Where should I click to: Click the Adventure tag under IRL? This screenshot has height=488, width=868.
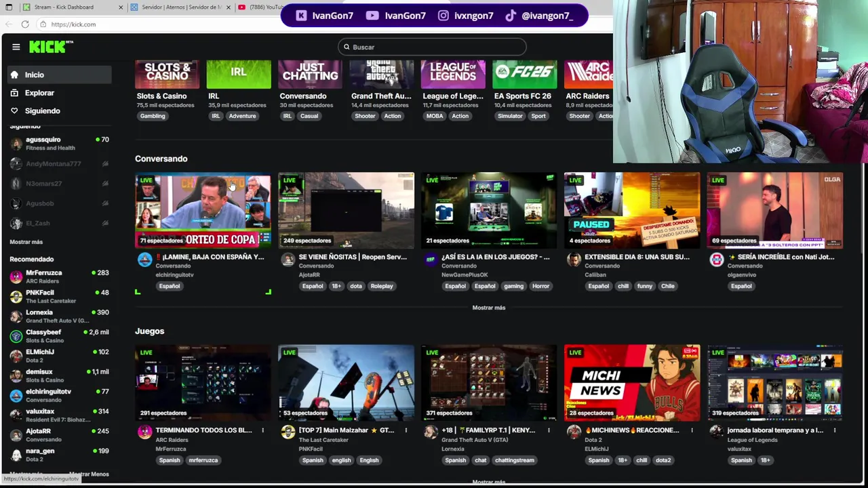(242, 116)
